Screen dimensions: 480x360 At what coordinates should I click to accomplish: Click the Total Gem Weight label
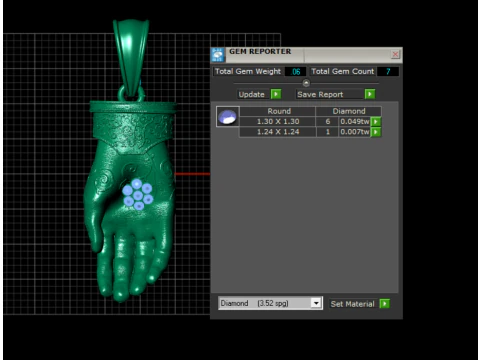248,71
